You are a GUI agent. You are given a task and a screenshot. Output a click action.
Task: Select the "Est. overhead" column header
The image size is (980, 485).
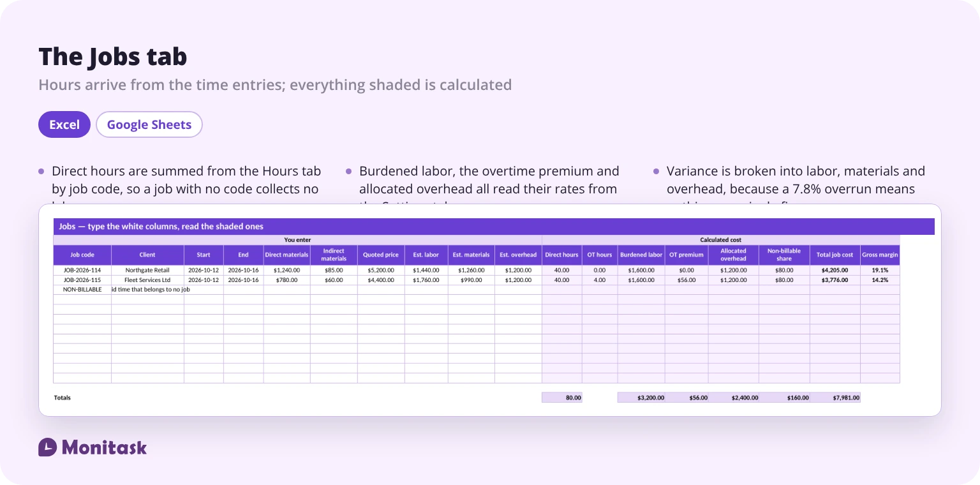click(x=518, y=255)
